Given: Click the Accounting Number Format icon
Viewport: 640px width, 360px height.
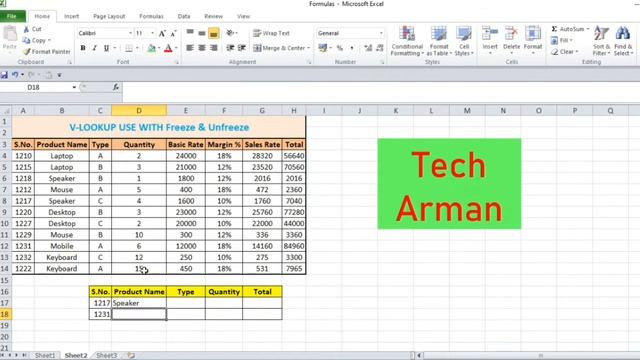Looking at the screenshot, I should point(322,48).
